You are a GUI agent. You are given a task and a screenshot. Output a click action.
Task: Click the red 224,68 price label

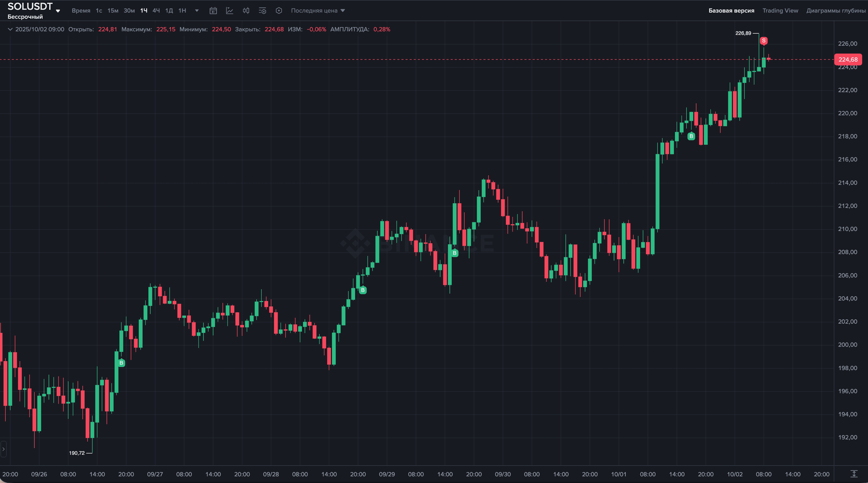848,60
